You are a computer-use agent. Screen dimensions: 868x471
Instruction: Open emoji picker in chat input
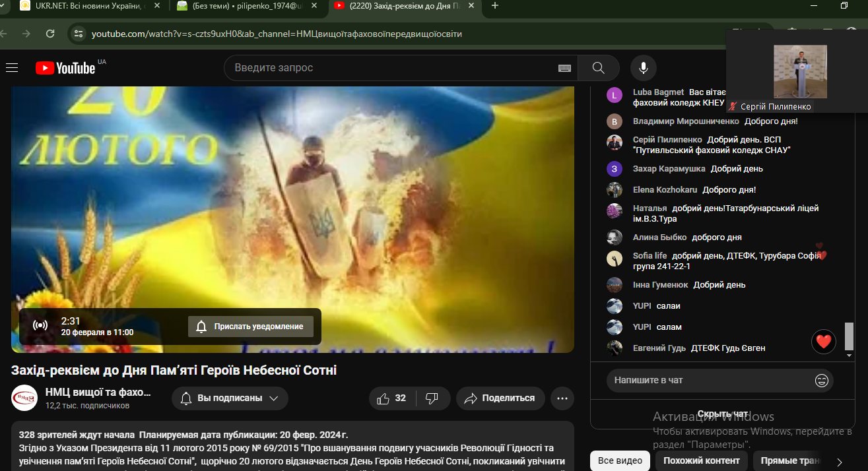pyautogui.click(x=821, y=381)
